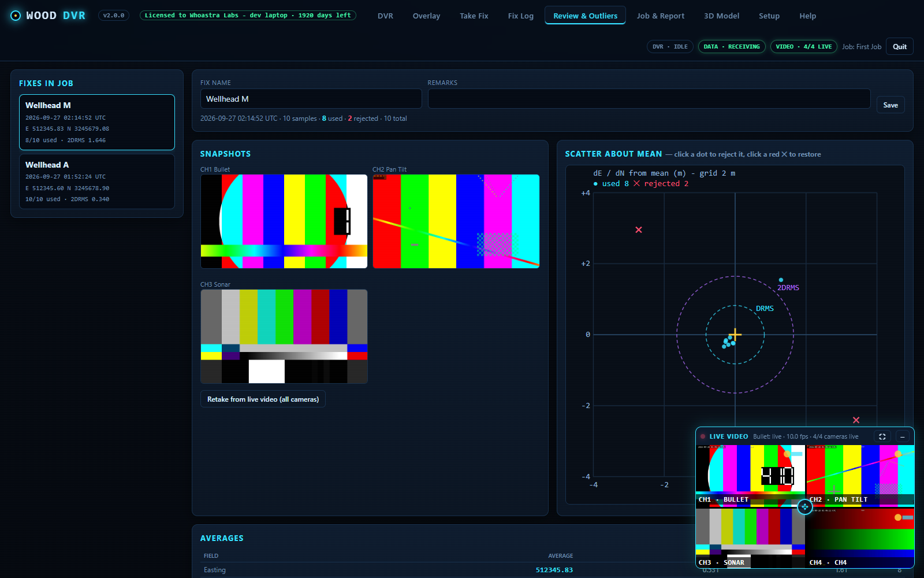Click the VIDEO 4/4 LIVE status pill
The width and height of the screenshot is (924, 578).
click(804, 47)
